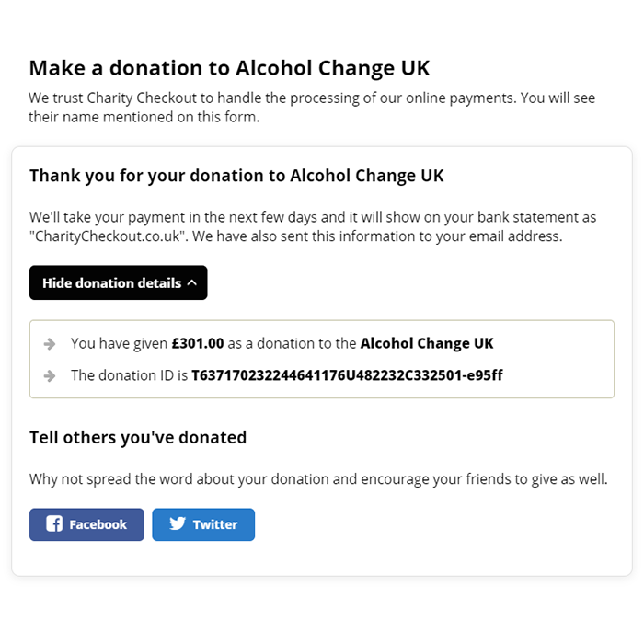The width and height of the screenshot is (644, 644).
Task: Share your donation on Twitter
Action: pyautogui.click(x=203, y=524)
